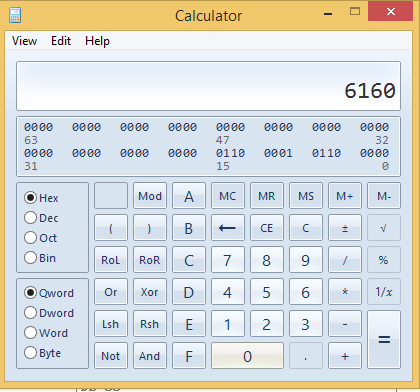The width and height of the screenshot is (420, 392).
Task: Click the number 3 key
Action: pos(306,324)
